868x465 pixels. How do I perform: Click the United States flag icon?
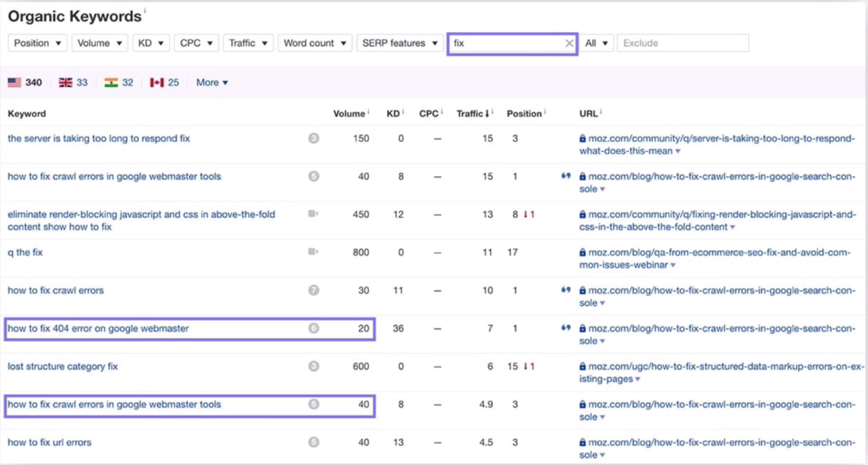[x=14, y=82]
